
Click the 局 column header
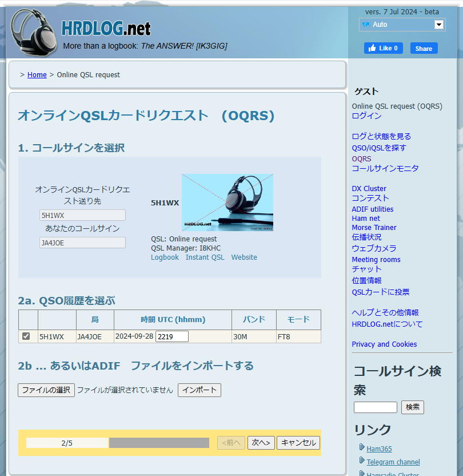click(95, 320)
